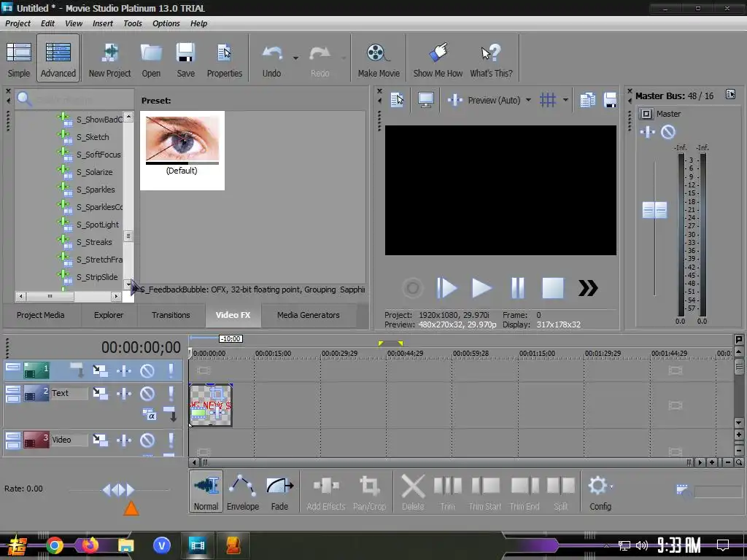
Task: Mute the Master bus
Action: point(668,132)
